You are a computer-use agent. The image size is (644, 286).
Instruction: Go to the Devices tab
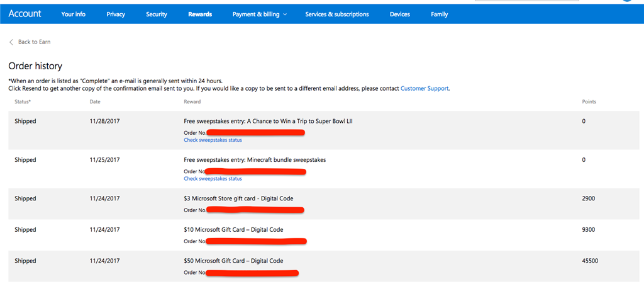pyautogui.click(x=399, y=14)
